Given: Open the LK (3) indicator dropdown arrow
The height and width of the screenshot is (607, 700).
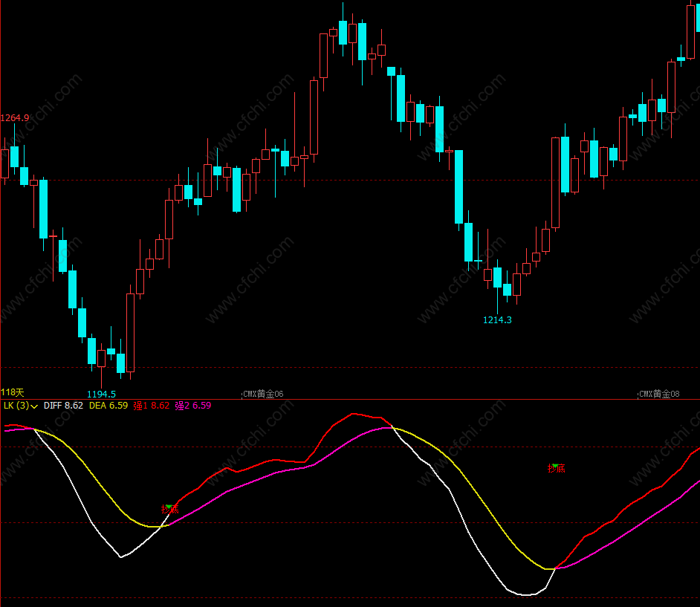Looking at the screenshot, I should [34, 406].
